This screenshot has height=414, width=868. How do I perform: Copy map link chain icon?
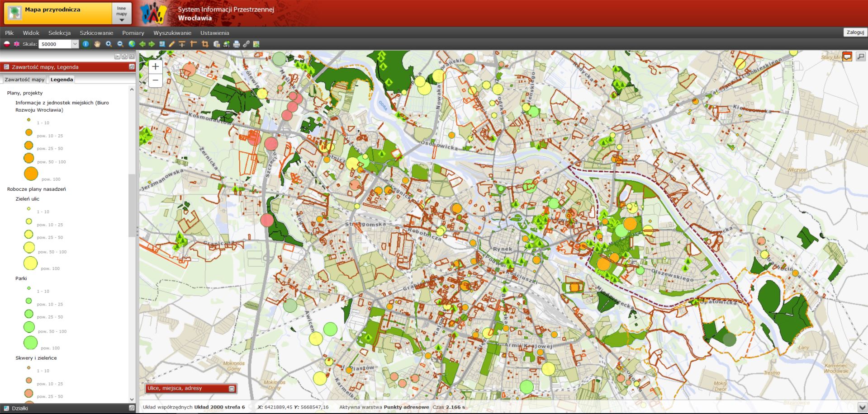pyautogui.click(x=246, y=44)
